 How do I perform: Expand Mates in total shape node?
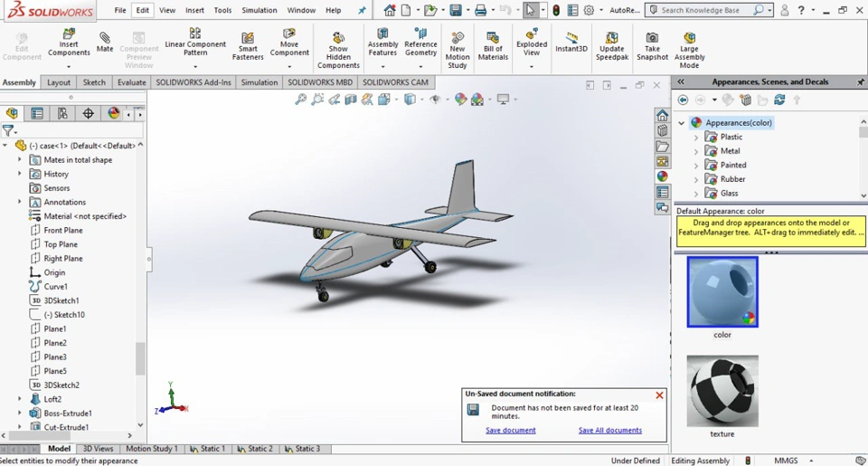[20, 159]
